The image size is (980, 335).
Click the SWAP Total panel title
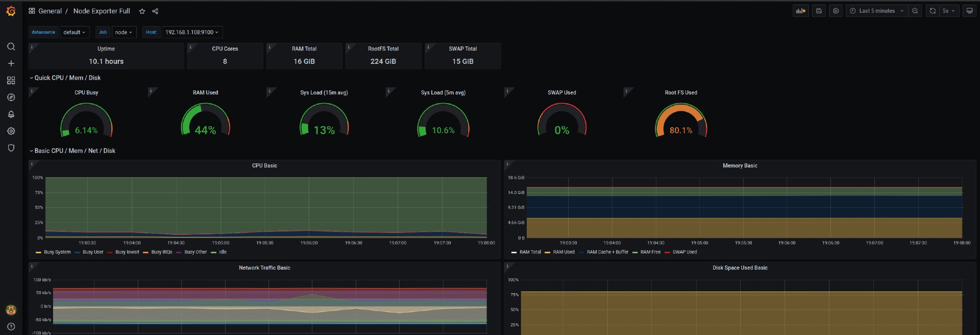pos(462,49)
